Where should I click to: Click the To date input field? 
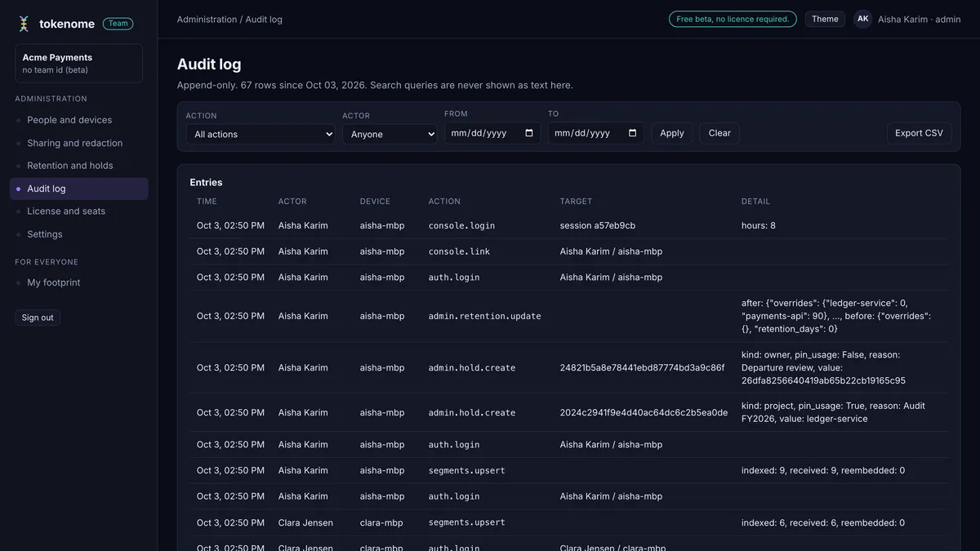[596, 133]
